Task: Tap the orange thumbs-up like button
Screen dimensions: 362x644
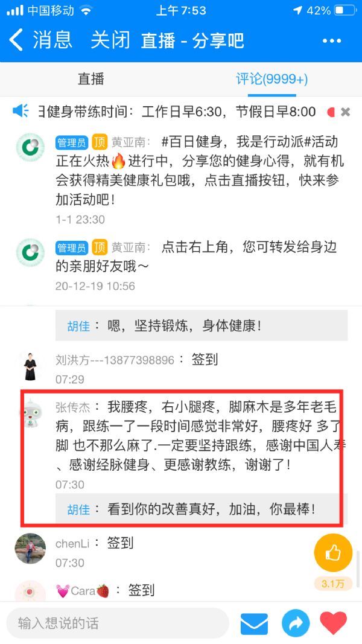Action: [x=333, y=553]
